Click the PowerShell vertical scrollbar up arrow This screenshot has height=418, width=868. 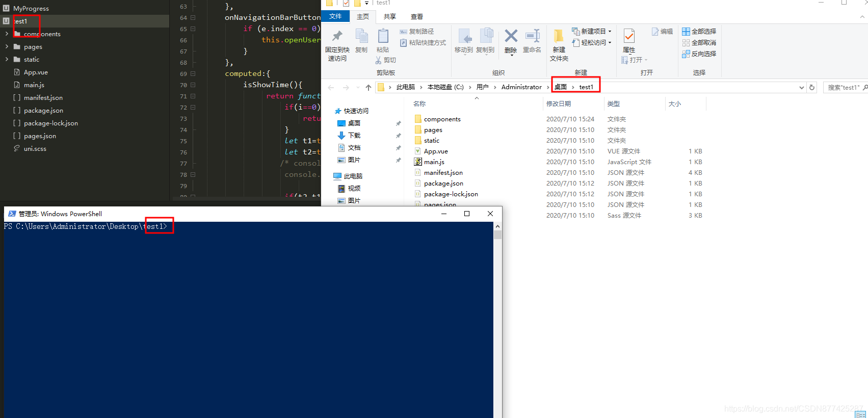497,226
